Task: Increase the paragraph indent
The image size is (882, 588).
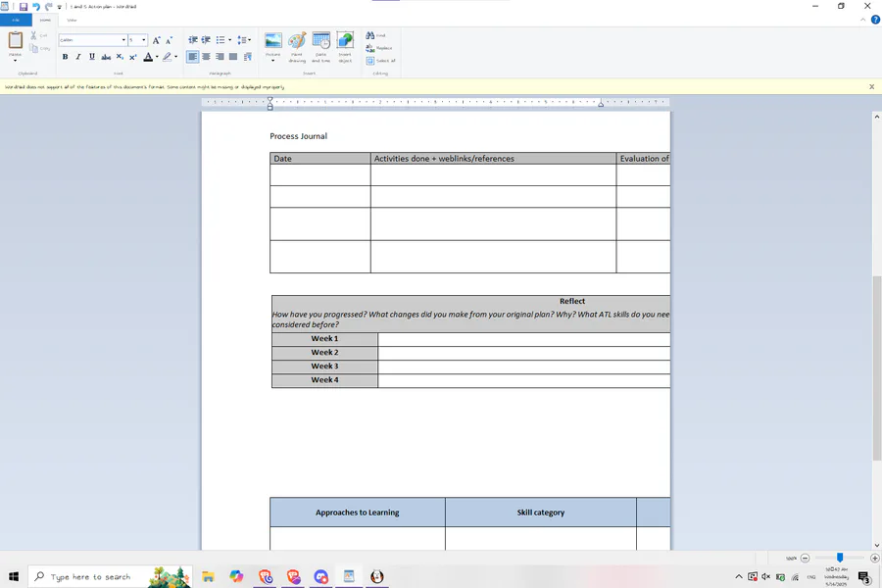Action: (x=207, y=40)
